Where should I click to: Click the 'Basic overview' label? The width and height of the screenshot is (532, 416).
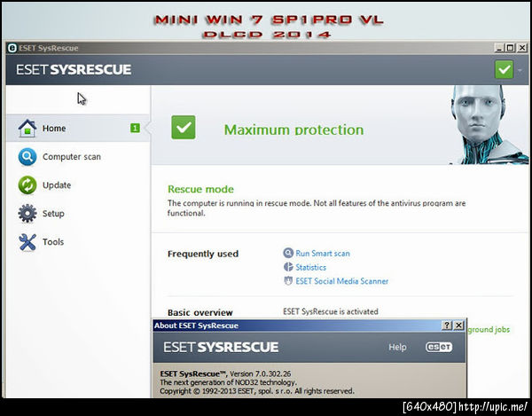200,312
